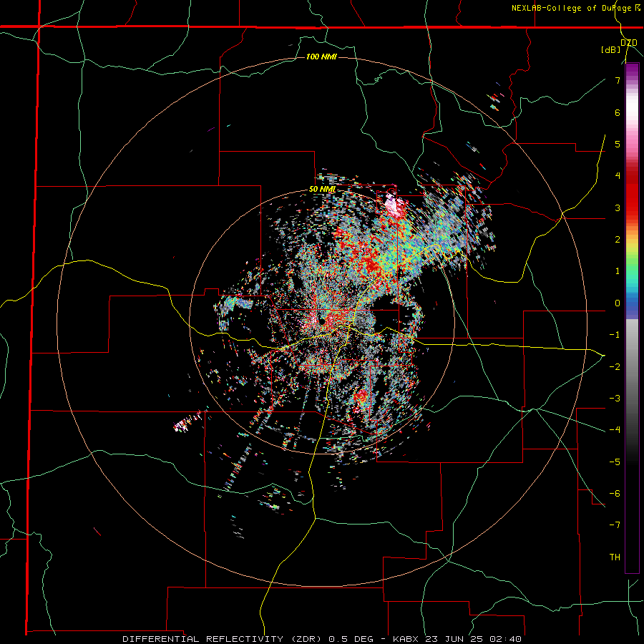
Task: Click the -7 value on the scale
Action: (x=615, y=525)
